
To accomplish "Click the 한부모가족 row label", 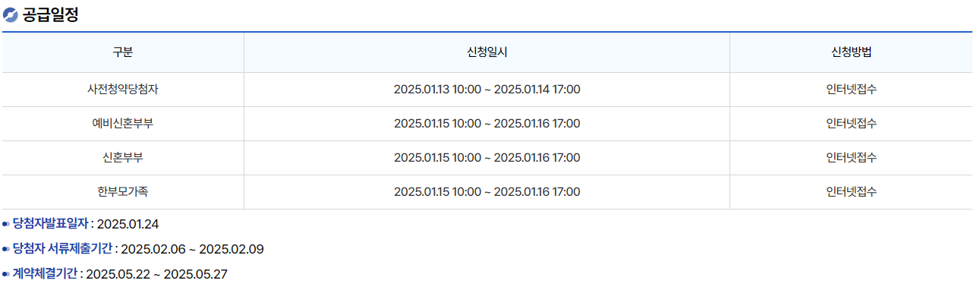I will (x=123, y=192).
